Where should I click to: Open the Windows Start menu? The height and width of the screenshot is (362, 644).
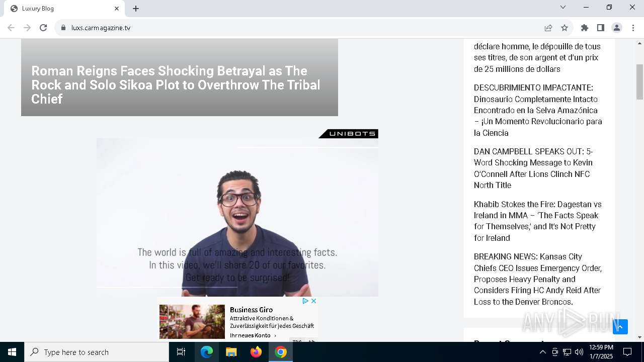(12, 352)
